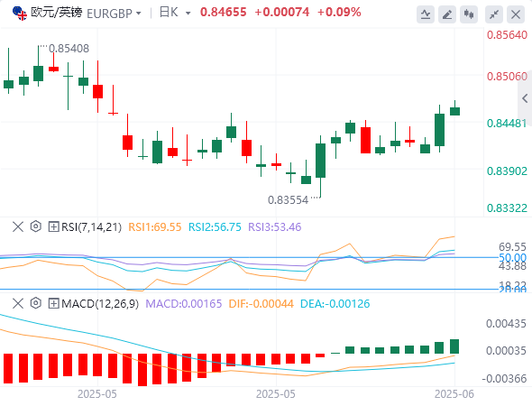532x406 pixels.
Task: Select the 欧元/英镑 pair name
Action: (x=56, y=13)
